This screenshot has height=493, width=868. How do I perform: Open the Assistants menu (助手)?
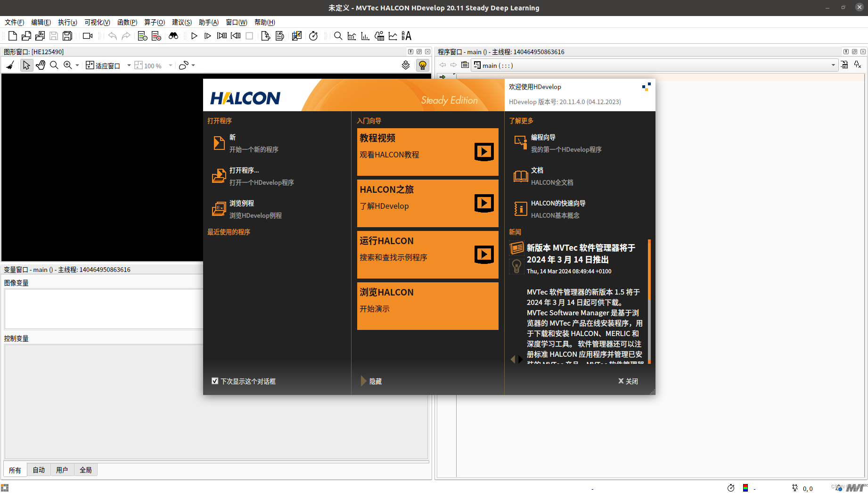pyautogui.click(x=209, y=22)
